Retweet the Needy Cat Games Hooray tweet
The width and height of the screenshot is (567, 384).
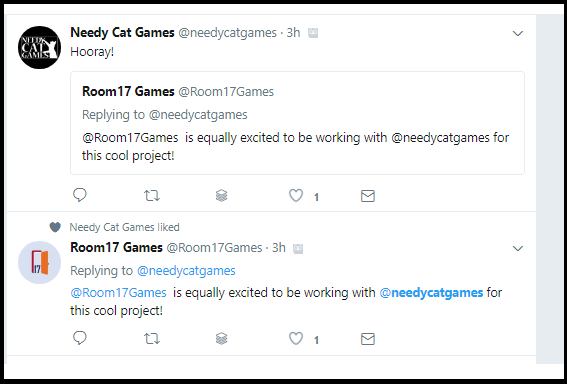152,196
